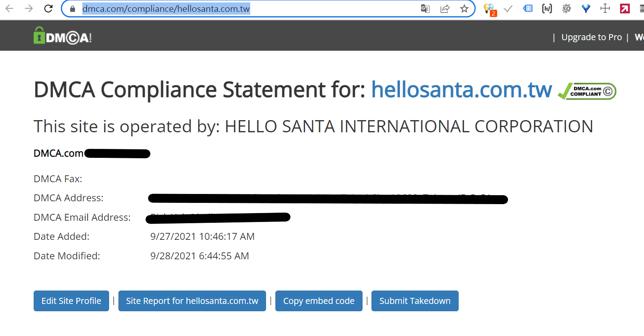Viewport: 644px width, 336px height.
Task: Select HELLO SANTA INTERNATIONAL CORPORATION text
Action: (409, 127)
